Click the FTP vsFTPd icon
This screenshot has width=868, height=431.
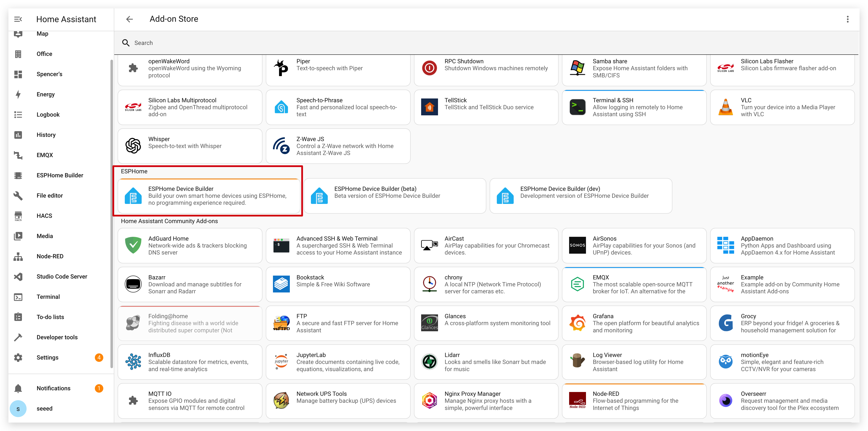pyautogui.click(x=281, y=323)
